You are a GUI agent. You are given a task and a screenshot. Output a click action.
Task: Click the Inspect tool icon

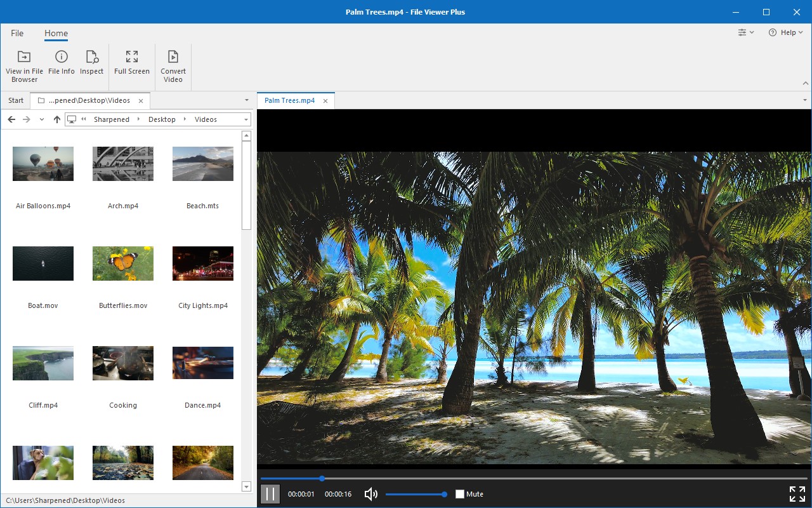click(91, 57)
